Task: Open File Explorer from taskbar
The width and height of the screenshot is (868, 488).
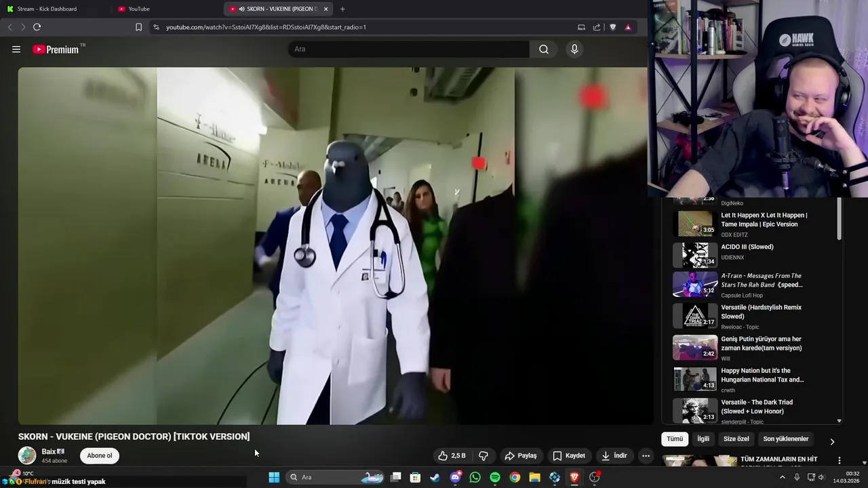Action: 534,477
